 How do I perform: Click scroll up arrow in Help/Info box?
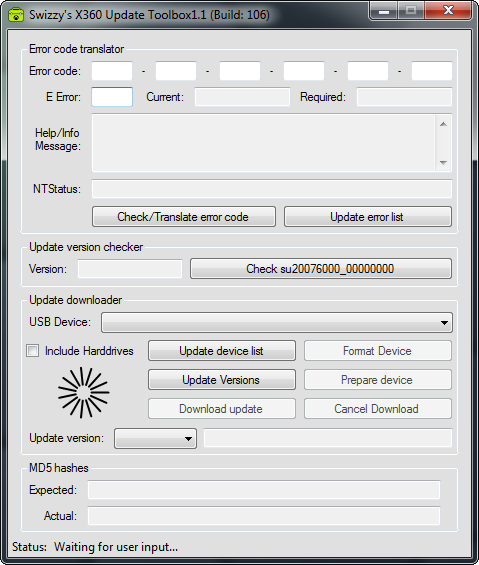443,124
